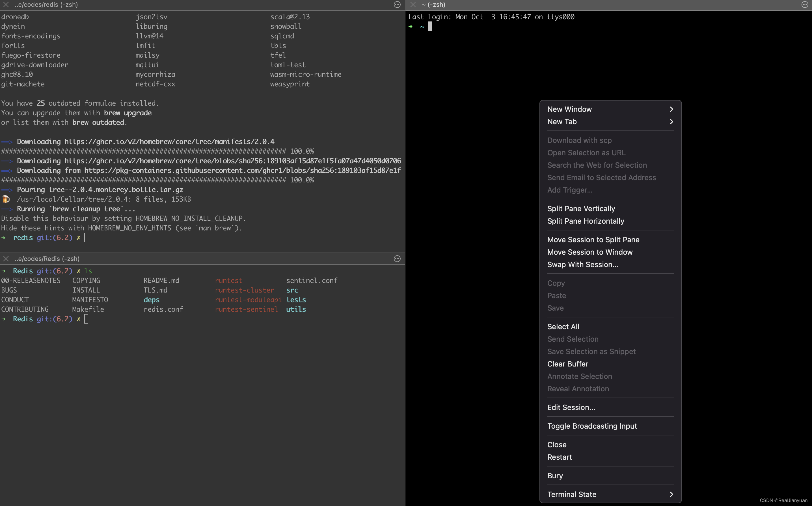
Task: Expand 'Terminal State' submenu arrow
Action: pyautogui.click(x=671, y=494)
